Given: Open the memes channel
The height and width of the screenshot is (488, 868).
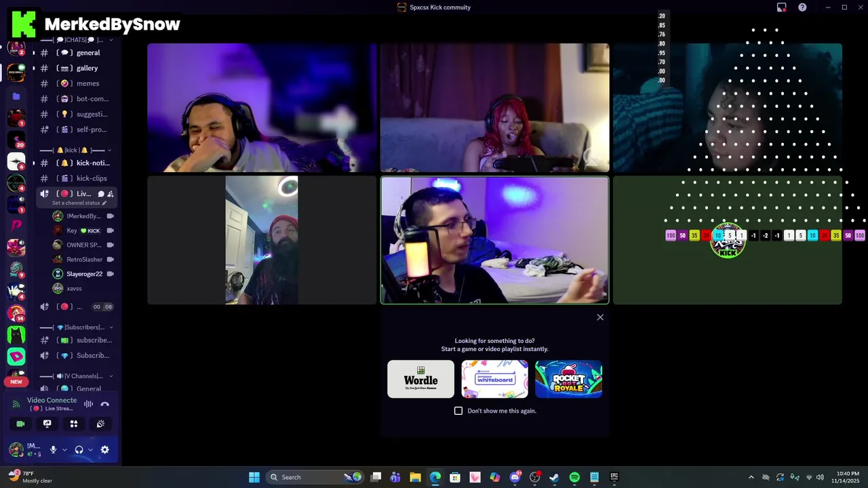Looking at the screenshot, I should pyautogui.click(x=77, y=83).
